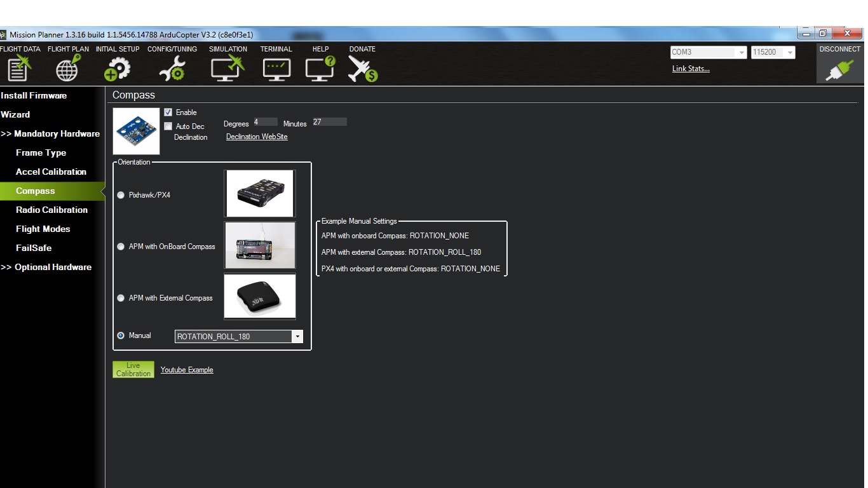
Task: Open the Wizard sidebar item
Action: 15,114
